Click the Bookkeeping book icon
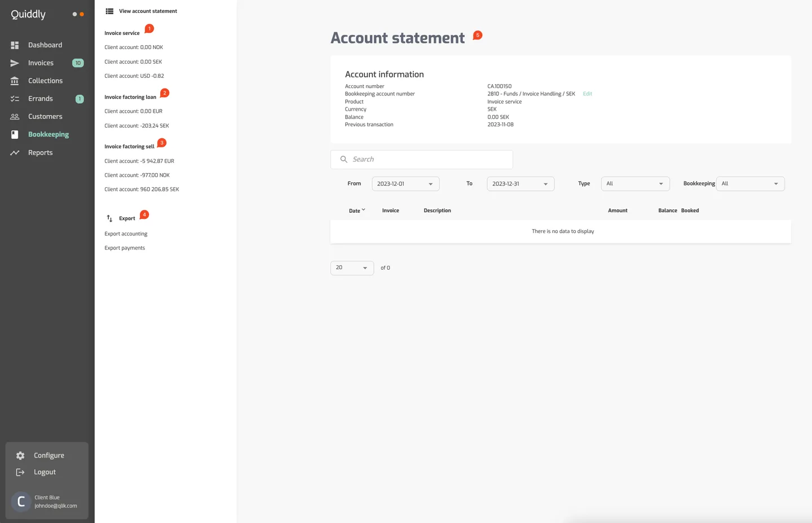 click(x=15, y=134)
